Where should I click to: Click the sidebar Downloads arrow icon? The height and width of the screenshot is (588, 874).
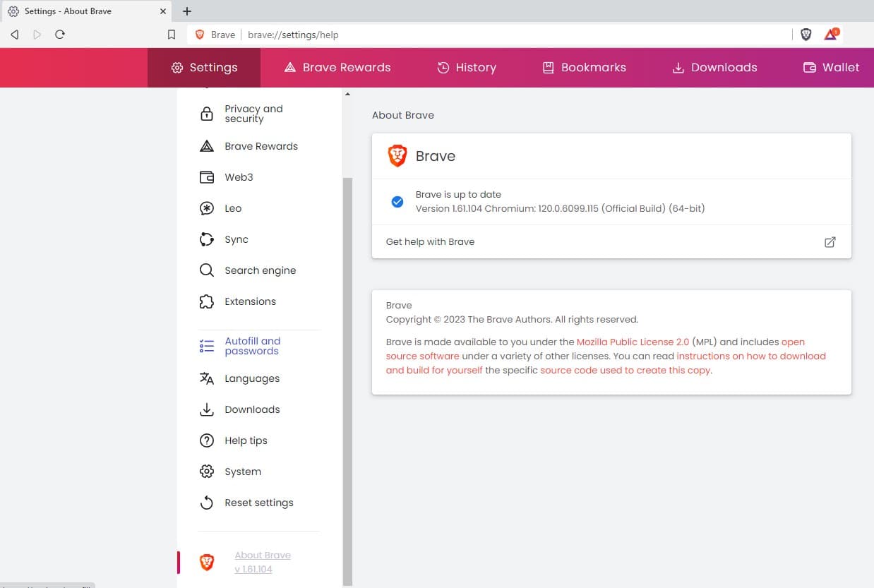[207, 409]
